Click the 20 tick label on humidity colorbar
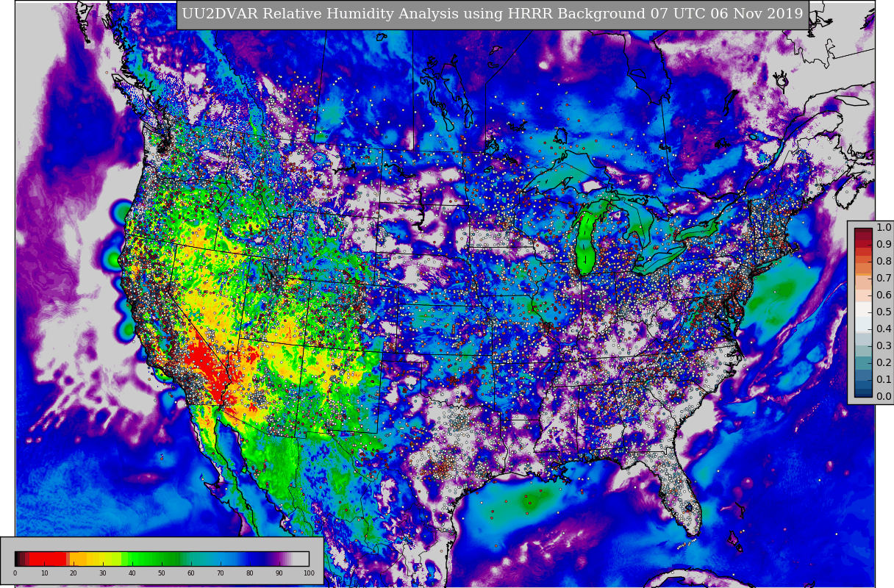 (x=74, y=573)
